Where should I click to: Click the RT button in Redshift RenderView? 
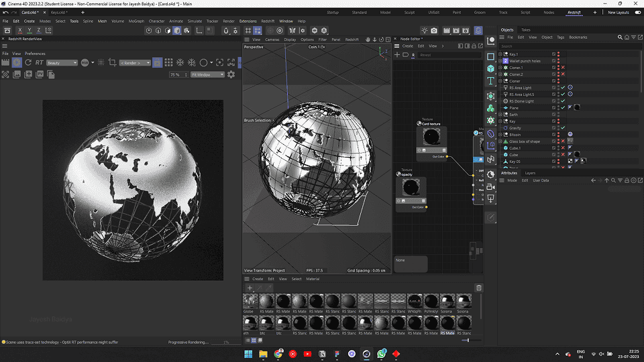pos(39,62)
